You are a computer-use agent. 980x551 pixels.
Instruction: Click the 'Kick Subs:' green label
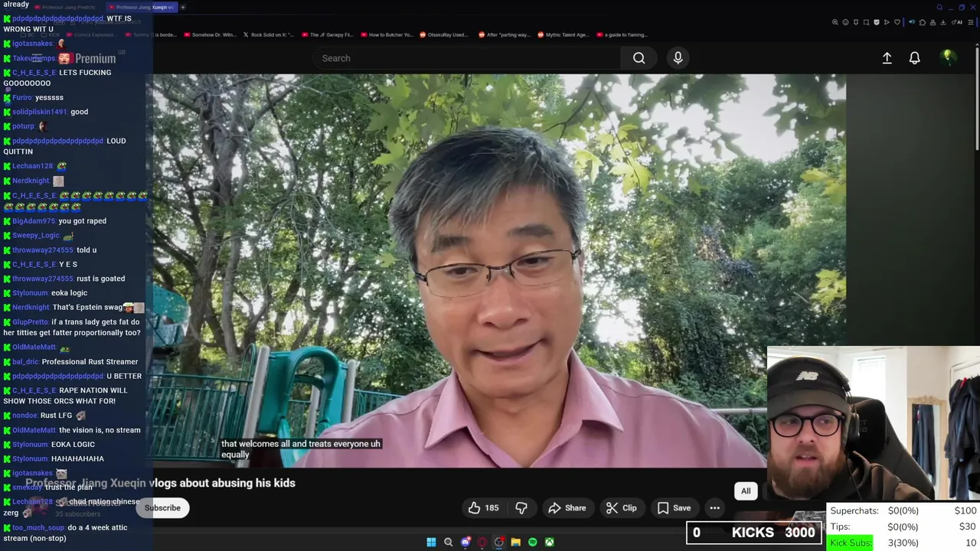(x=851, y=543)
